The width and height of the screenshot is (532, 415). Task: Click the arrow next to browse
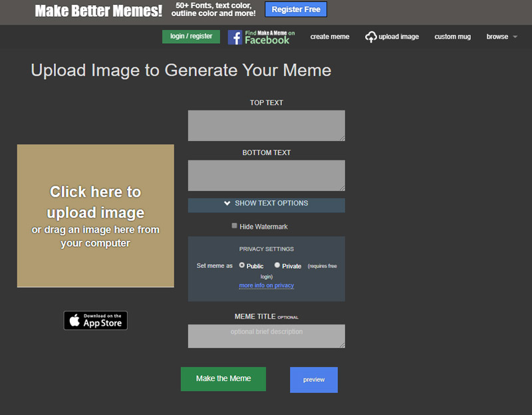tap(515, 37)
